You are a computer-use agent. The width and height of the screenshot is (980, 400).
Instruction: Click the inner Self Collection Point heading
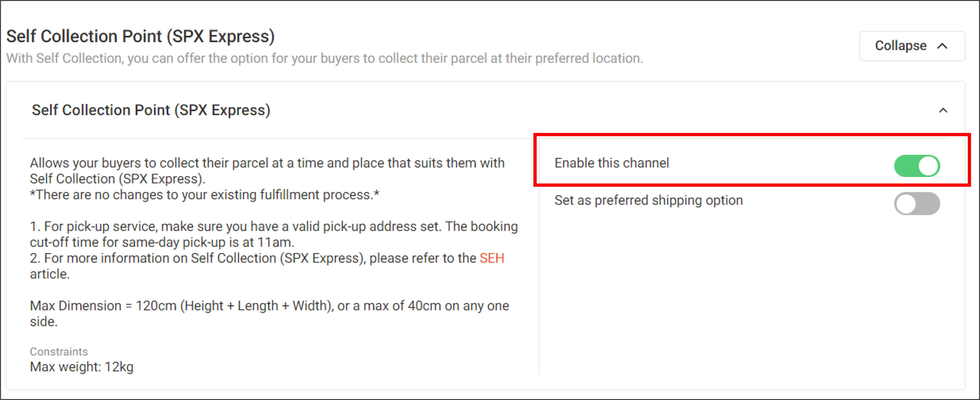[152, 110]
